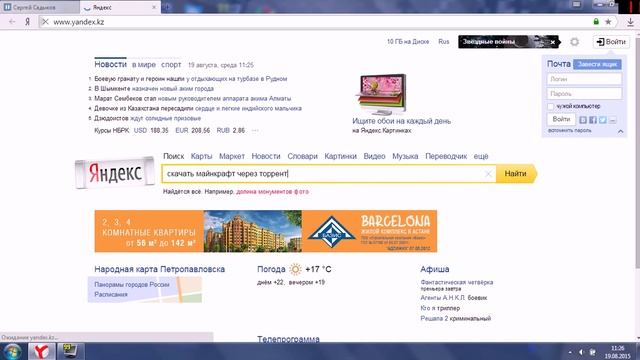Open the 'ещё' services dropdown
640x360 pixels.
(481, 156)
